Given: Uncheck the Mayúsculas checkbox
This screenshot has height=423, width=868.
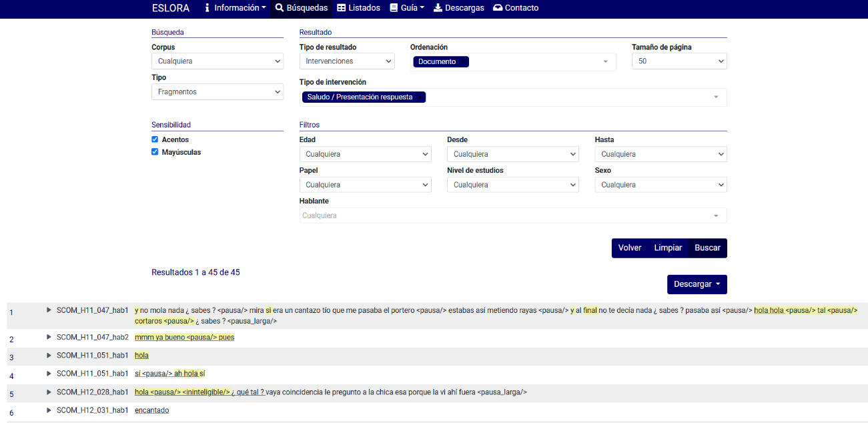Looking at the screenshot, I should point(155,152).
